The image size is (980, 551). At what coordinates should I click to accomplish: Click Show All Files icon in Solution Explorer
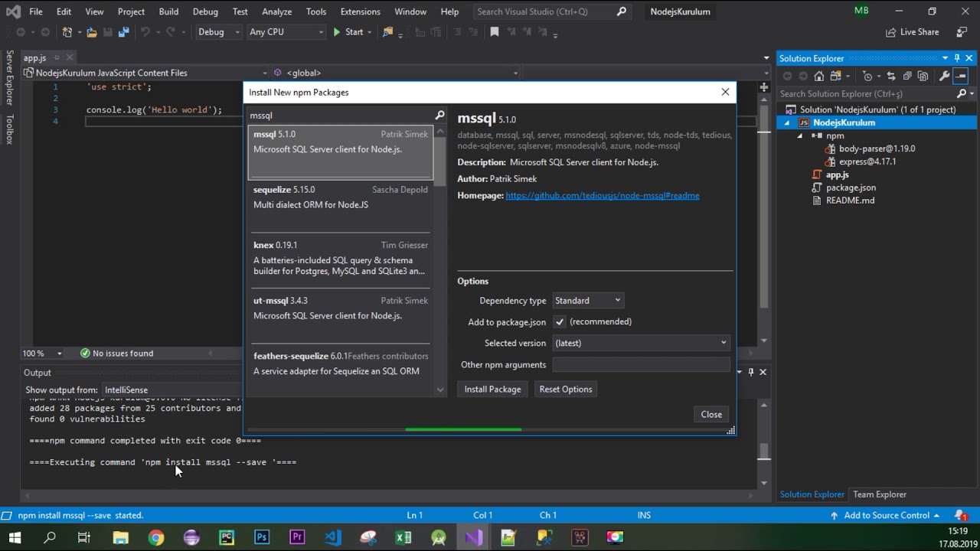click(923, 76)
